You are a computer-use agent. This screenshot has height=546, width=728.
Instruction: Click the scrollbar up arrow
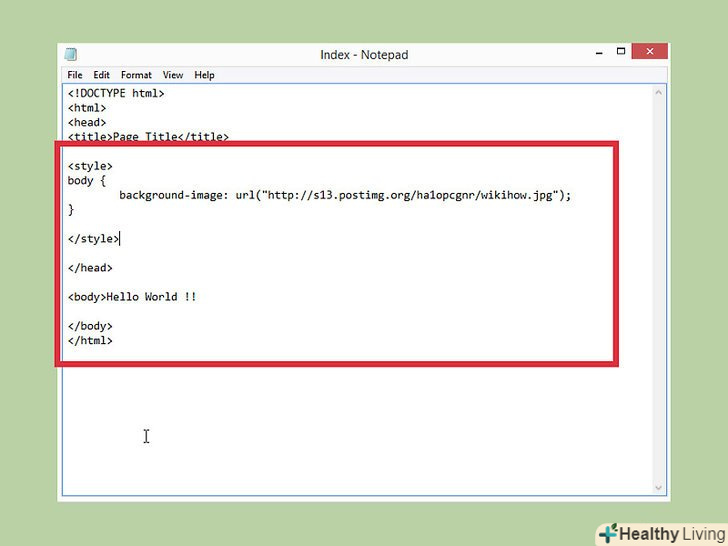pyautogui.click(x=658, y=92)
